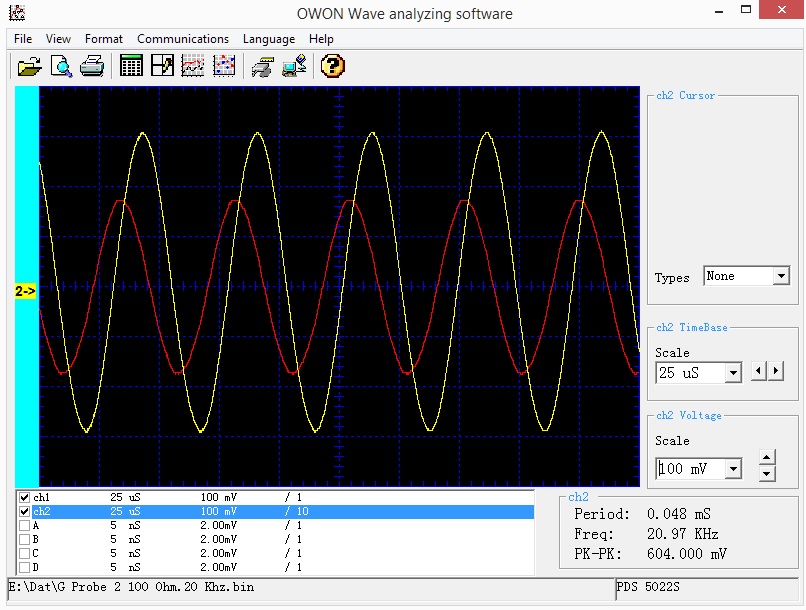Image resolution: width=806 pixels, height=610 pixels.
Task: Enable the C channel checkbox
Action: 24,553
